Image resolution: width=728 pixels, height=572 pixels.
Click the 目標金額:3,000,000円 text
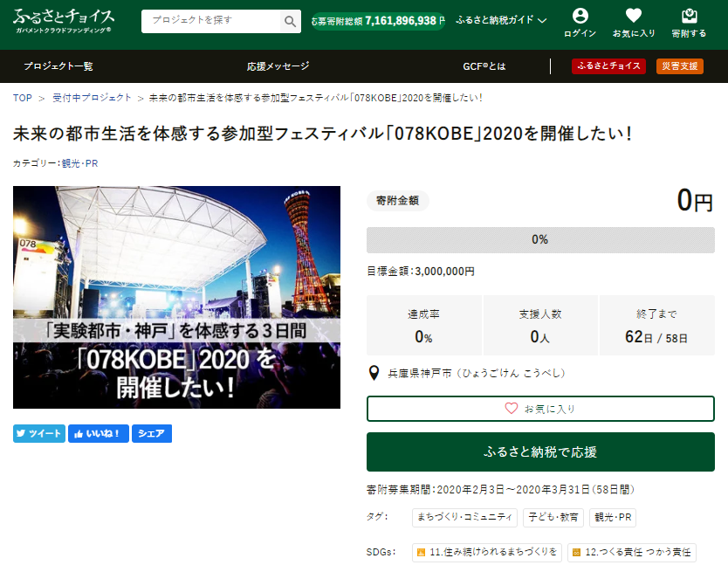click(421, 272)
